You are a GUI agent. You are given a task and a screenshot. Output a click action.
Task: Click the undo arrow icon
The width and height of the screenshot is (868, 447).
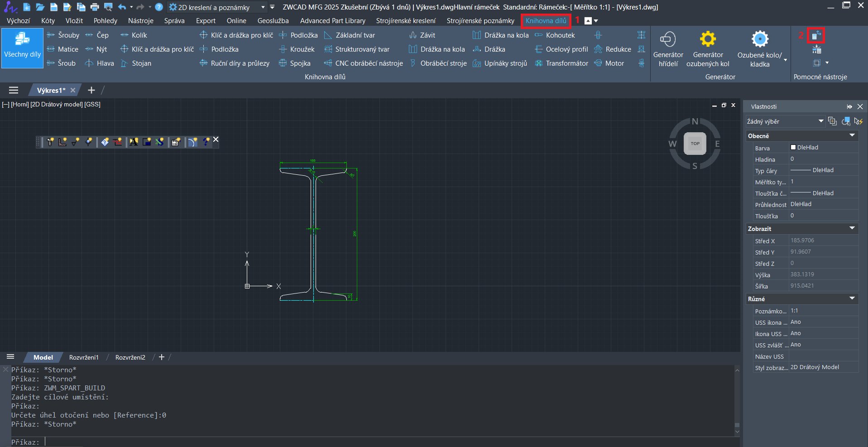(x=122, y=7)
